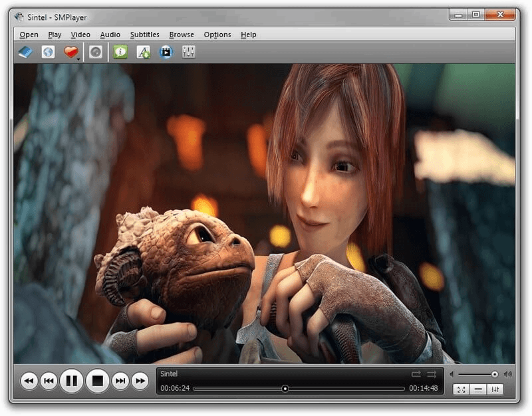Open the Options menu
Image resolution: width=532 pixels, height=416 pixels.
tap(217, 35)
